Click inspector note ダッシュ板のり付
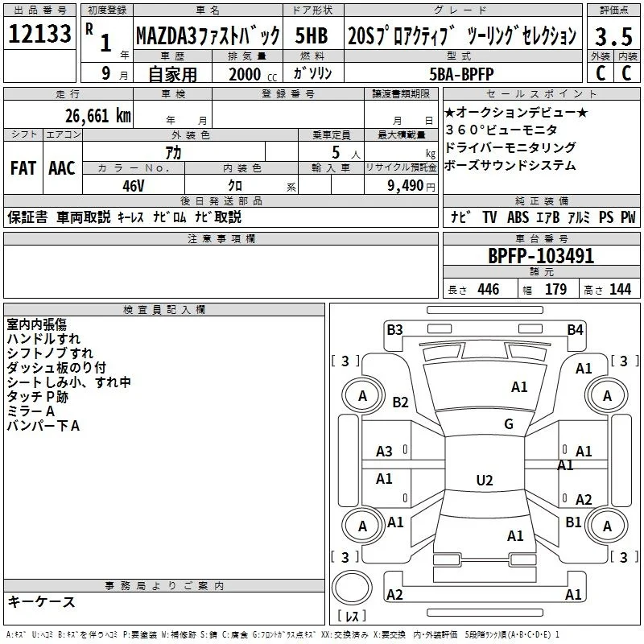 click(x=56, y=368)
